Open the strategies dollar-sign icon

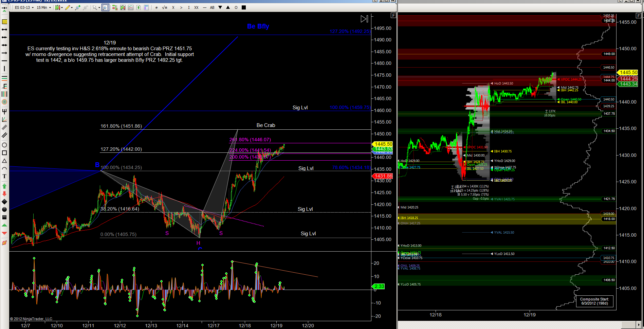pos(139,7)
